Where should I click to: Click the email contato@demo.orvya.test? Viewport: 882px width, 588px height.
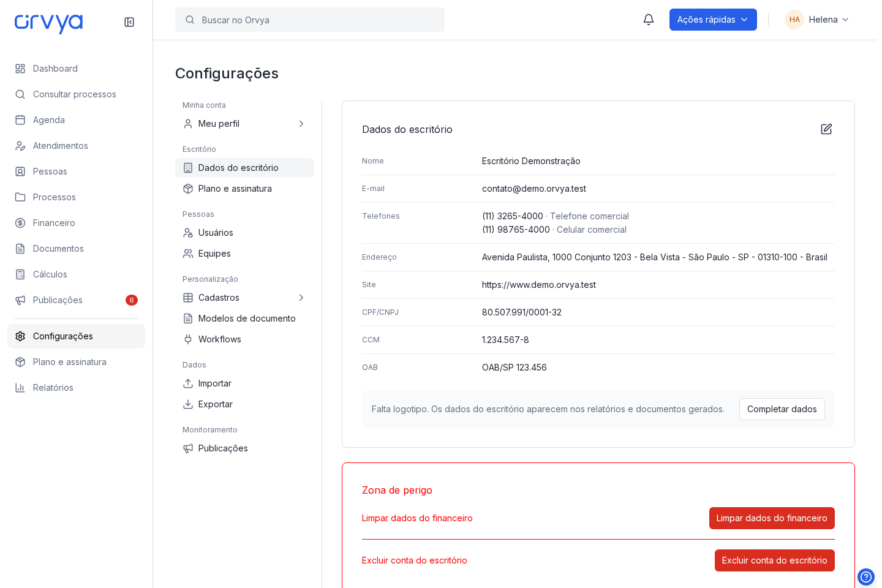click(534, 189)
